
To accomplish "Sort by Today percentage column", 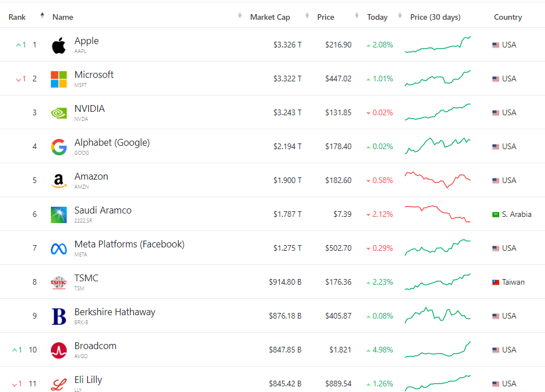I will click(377, 17).
